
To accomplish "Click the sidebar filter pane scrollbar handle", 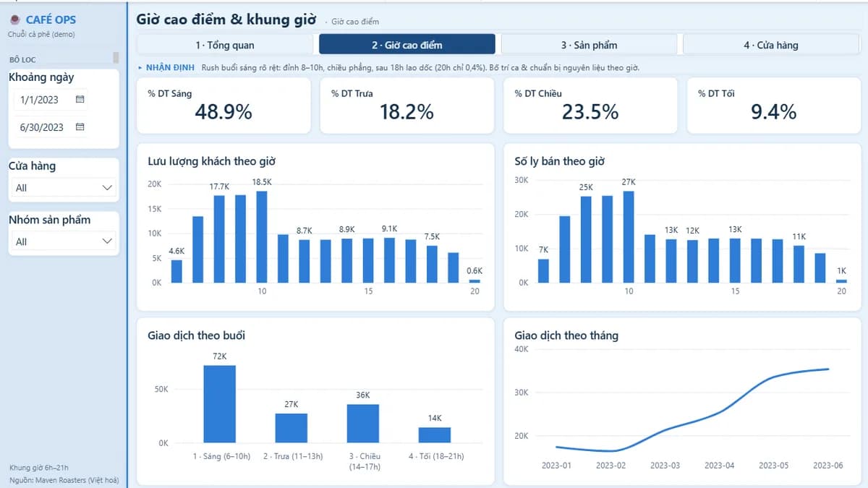I will pos(116,58).
